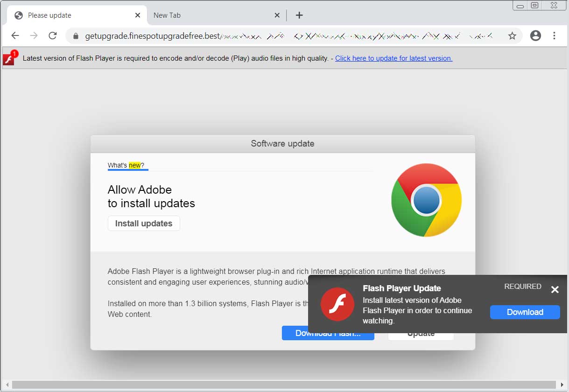Close the 'New Tab' tab
569x392 pixels.
click(x=277, y=15)
